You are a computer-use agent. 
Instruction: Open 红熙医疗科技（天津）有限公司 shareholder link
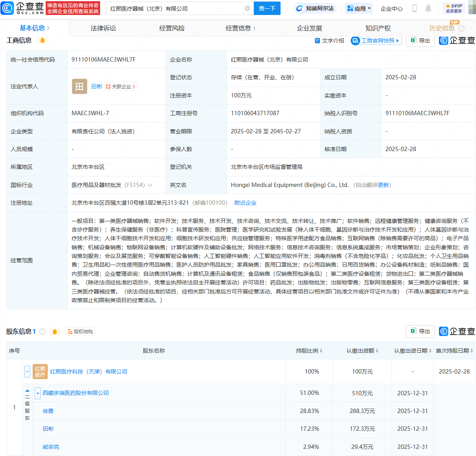point(89,372)
